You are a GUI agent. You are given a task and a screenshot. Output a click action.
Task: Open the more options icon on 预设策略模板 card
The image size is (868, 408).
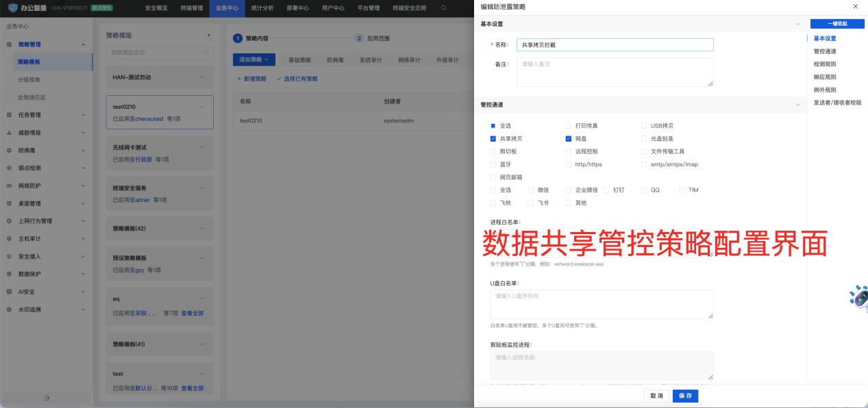(202, 258)
